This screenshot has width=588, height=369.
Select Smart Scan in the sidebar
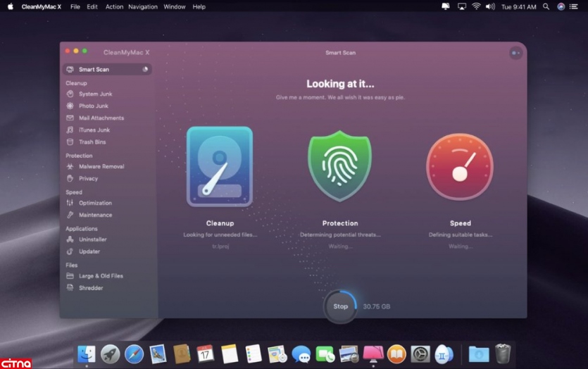click(95, 70)
